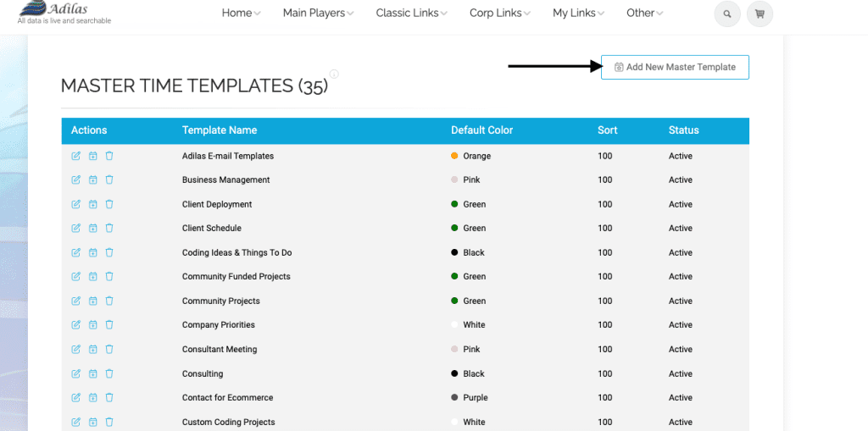This screenshot has width=868, height=431.
Task: Open the My Links menu
Action: (578, 13)
